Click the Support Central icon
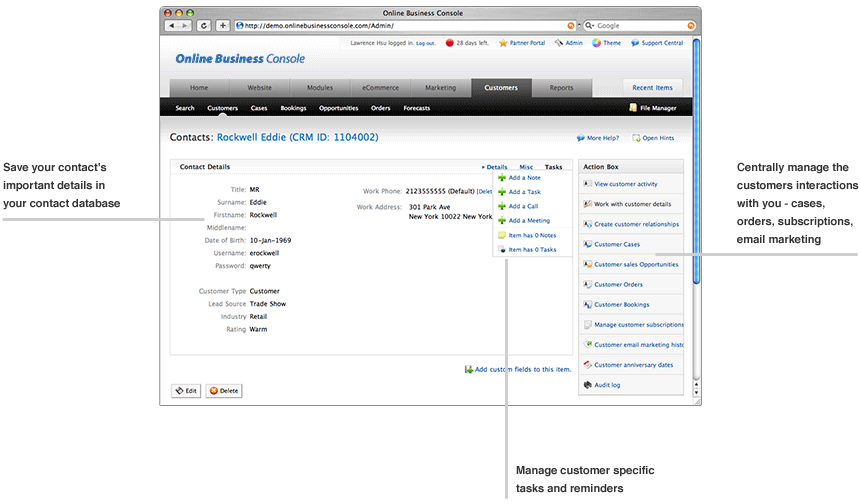This screenshot has height=504, width=860. (x=634, y=43)
